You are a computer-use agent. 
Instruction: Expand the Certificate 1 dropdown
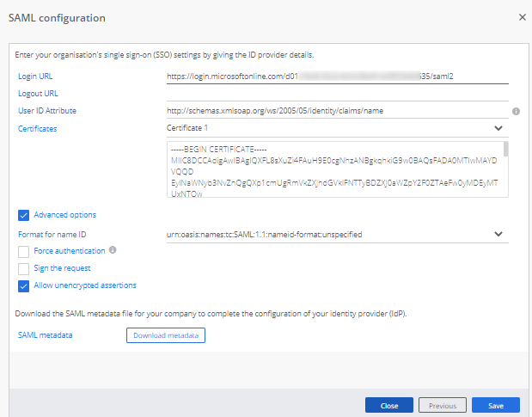(x=498, y=128)
